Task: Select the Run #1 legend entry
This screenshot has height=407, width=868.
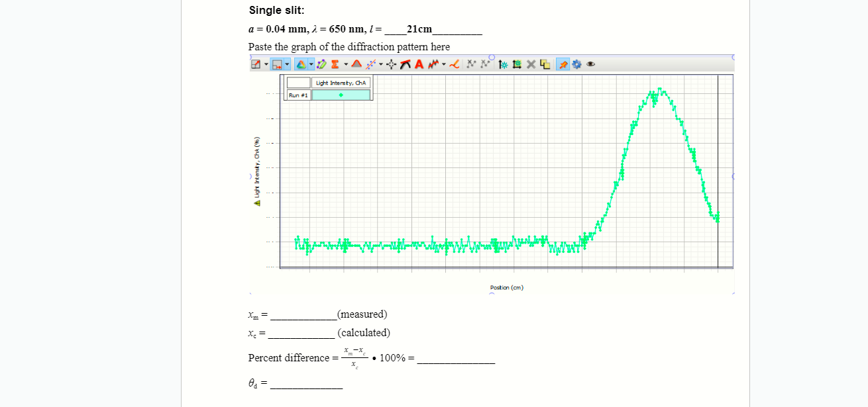Action: point(298,94)
